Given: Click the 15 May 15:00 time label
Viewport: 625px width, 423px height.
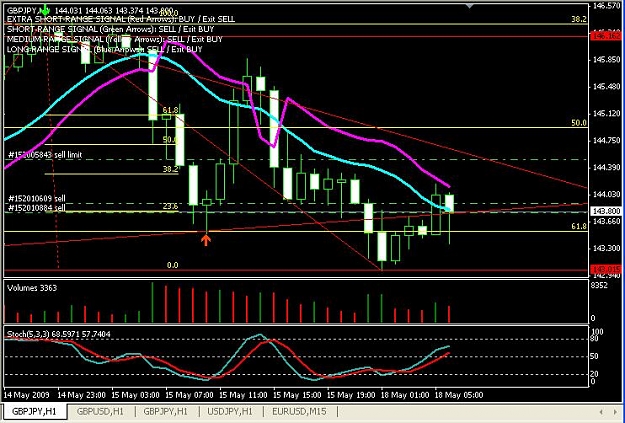Looking at the screenshot, I should pos(297,395).
